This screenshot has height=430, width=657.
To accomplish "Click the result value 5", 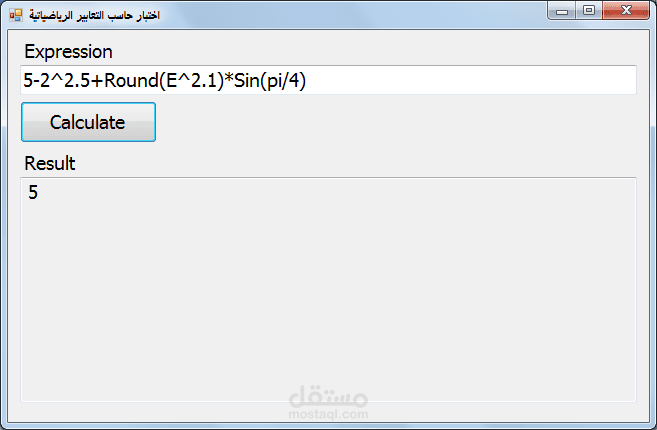I will tap(33, 193).
